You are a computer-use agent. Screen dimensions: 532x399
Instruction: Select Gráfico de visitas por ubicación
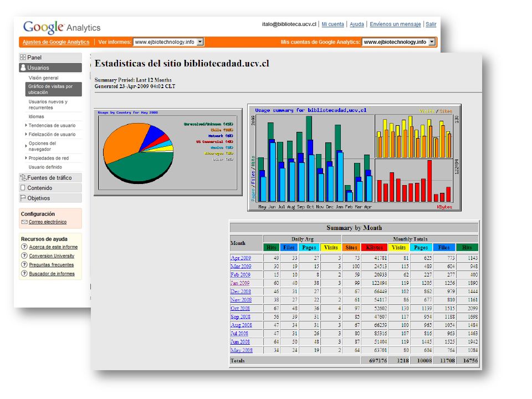coord(53,89)
